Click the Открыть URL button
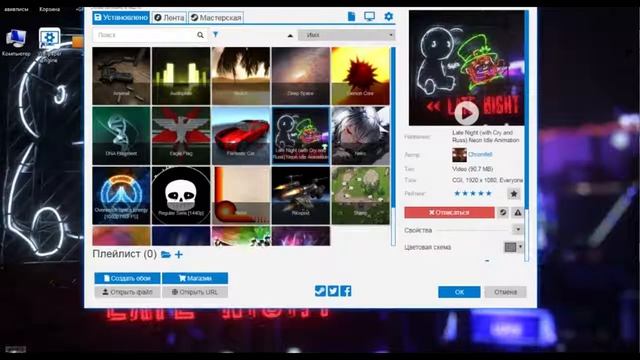Image resolution: width=640 pixels, height=360 pixels. [195, 292]
